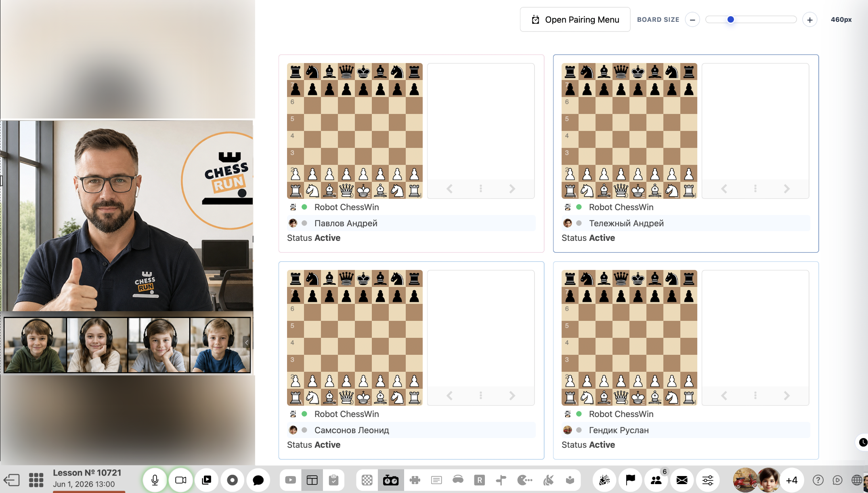Open Pairing Menu

(575, 19)
